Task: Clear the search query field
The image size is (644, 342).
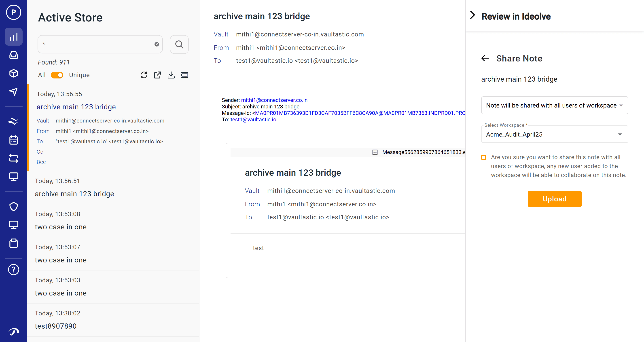Action: (157, 44)
